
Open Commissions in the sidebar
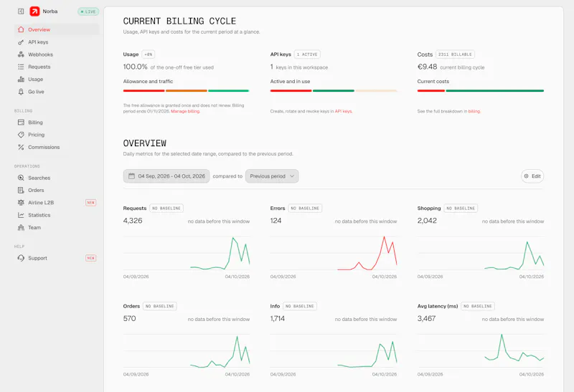pyautogui.click(x=57, y=148)
